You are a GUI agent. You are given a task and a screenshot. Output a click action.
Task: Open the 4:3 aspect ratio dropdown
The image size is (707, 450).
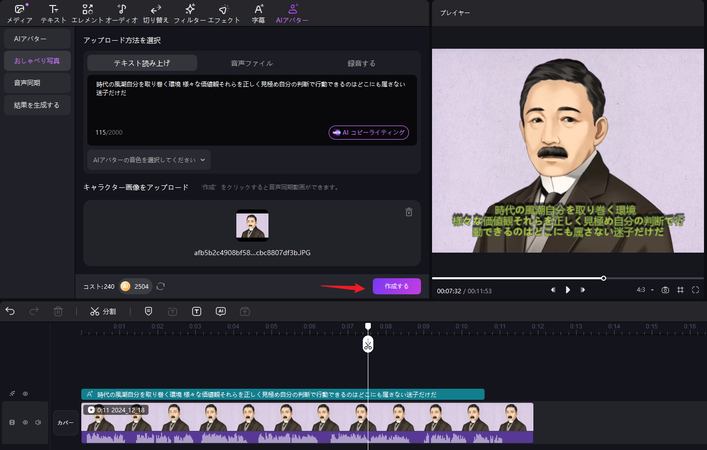click(x=644, y=289)
